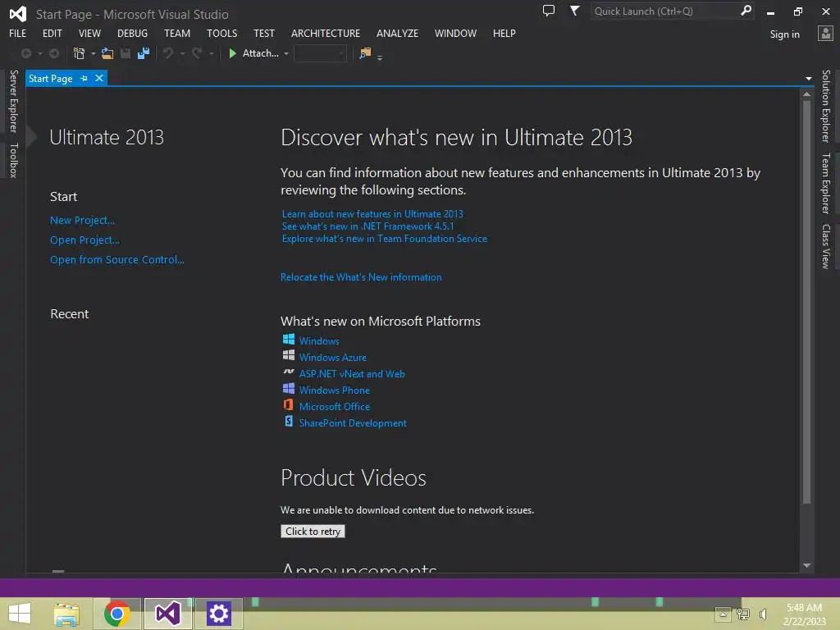Screen dimensions: 840x630
Task: Click the Windows Phone platform logo
Action: point(289,388)
